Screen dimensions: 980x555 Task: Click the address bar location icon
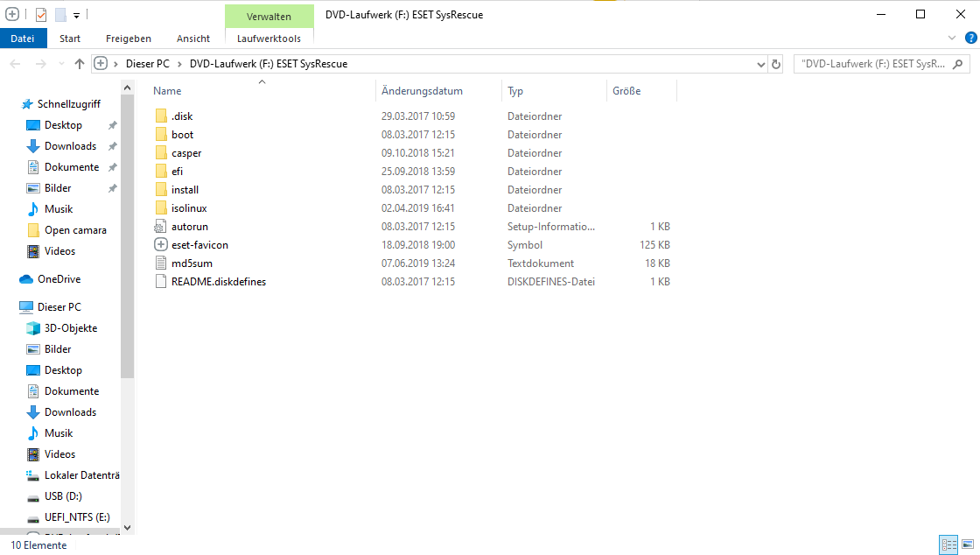point(100,64)
